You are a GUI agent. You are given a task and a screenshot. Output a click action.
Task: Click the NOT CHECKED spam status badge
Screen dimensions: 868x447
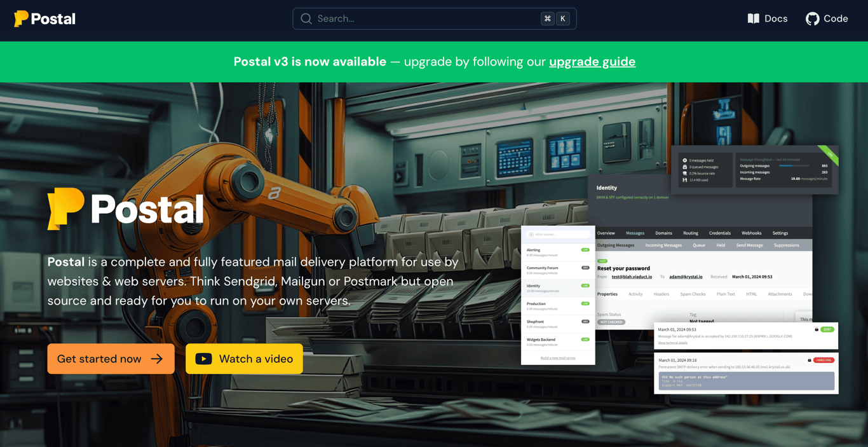click(x=611, y=322)
